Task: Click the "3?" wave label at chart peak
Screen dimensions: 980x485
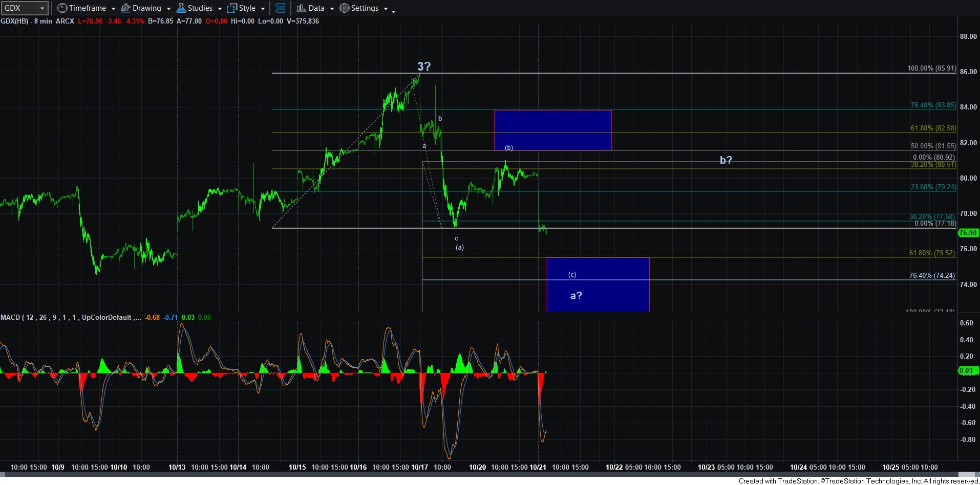Action: [x=424, y=67]
